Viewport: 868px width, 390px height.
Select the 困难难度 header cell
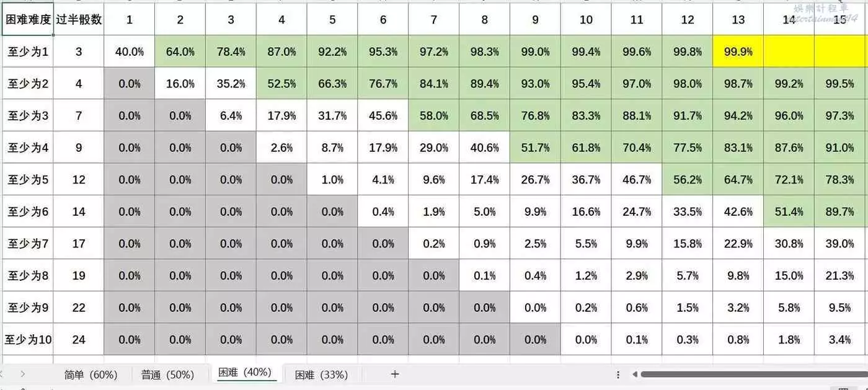pyautogui.click(x=28, y=20)
